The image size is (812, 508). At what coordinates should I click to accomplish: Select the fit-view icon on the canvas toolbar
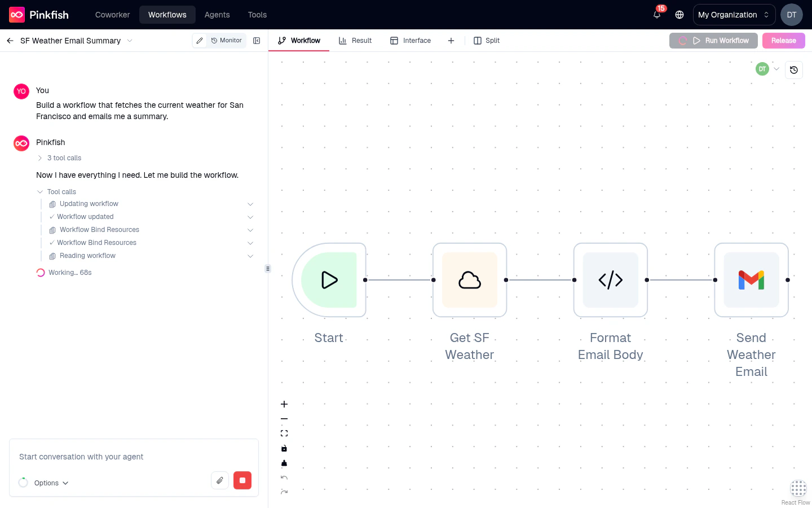pyautogui.click(x=284, y=433)
